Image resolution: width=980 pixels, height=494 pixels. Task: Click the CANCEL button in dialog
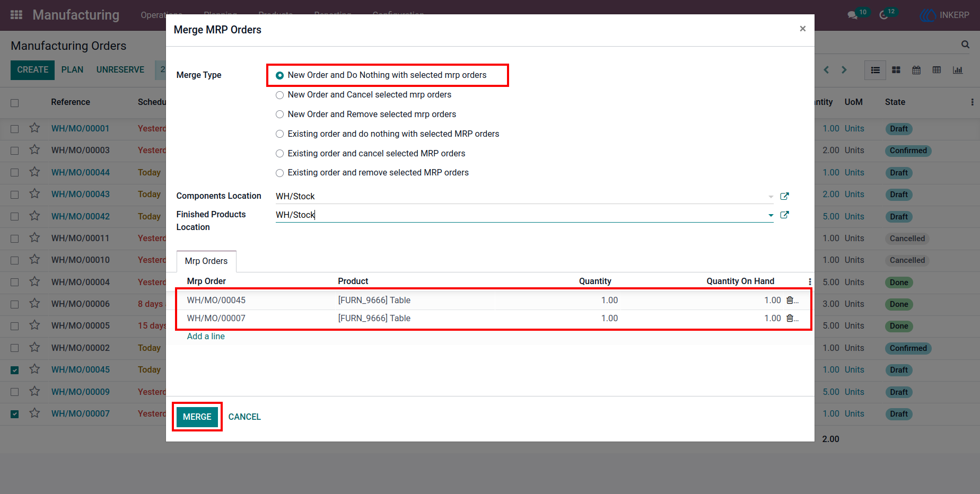tap(244, 417)
